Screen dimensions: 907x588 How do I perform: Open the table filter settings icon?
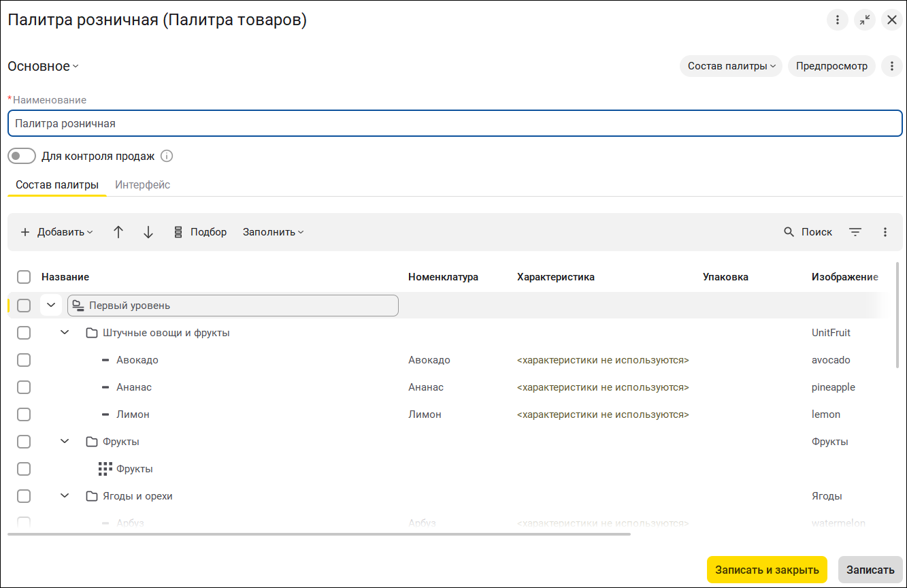point(855,232)
